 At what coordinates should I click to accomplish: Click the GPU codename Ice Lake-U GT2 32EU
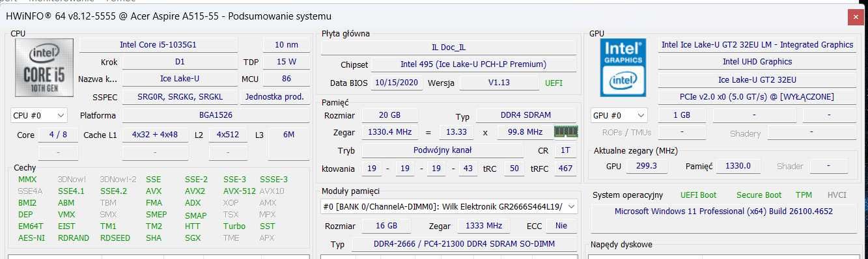757,79
